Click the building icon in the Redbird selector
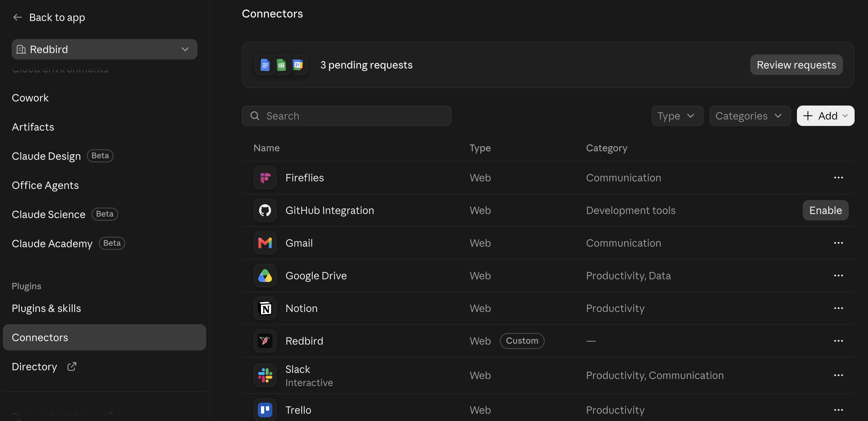This screenshot has width=868, height=421. click(x=21, y=49)
